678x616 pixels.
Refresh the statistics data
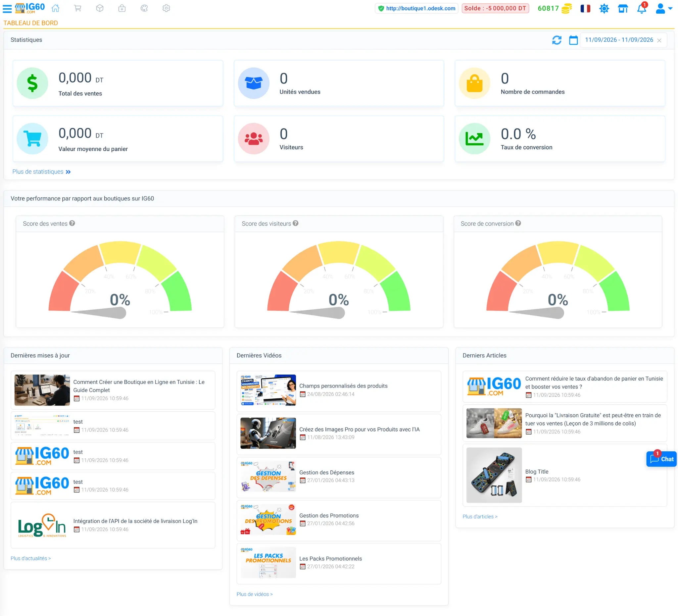pyautogui.click(x=557, y=40)
